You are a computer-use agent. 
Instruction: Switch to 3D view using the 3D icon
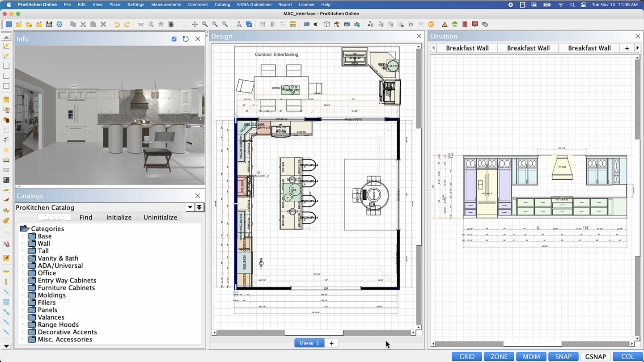[x=306, y=25]
